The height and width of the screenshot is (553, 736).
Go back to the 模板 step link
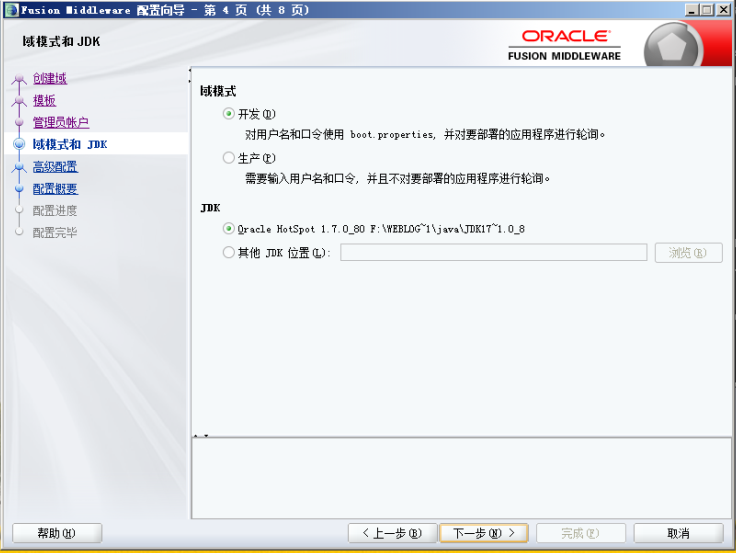pyautogui.click(x=44, y=101)
